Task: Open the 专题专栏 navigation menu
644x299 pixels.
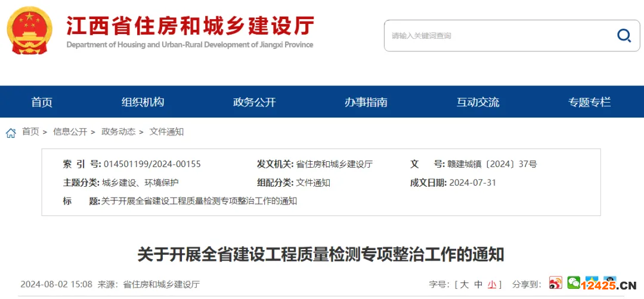Action: coord(589,102)
